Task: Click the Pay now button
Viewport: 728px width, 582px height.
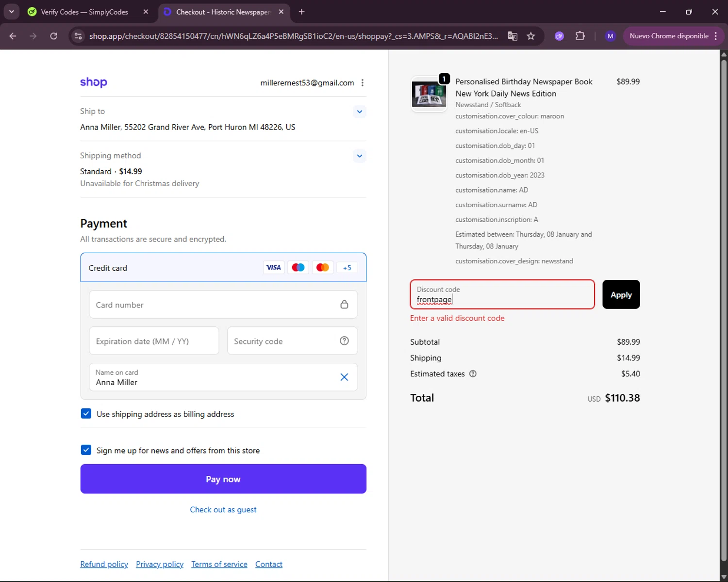Action: pos(223,479)
